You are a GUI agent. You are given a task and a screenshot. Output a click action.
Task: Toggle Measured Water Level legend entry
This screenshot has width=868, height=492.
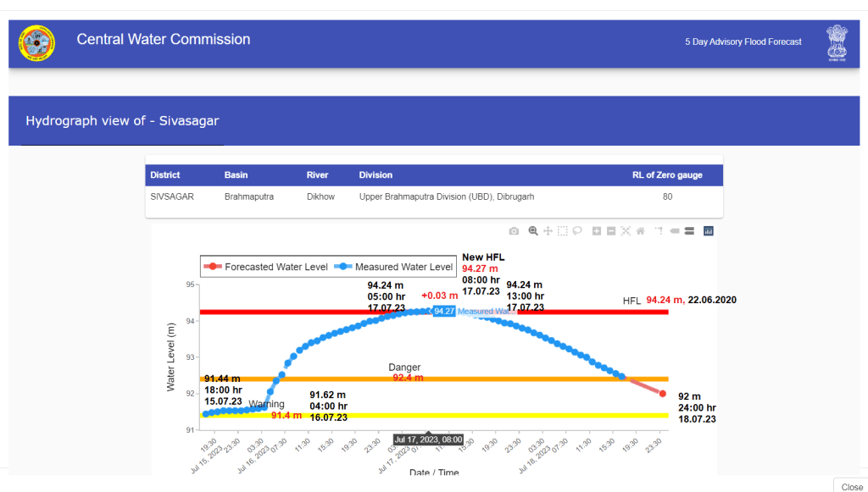pos(393,267)
